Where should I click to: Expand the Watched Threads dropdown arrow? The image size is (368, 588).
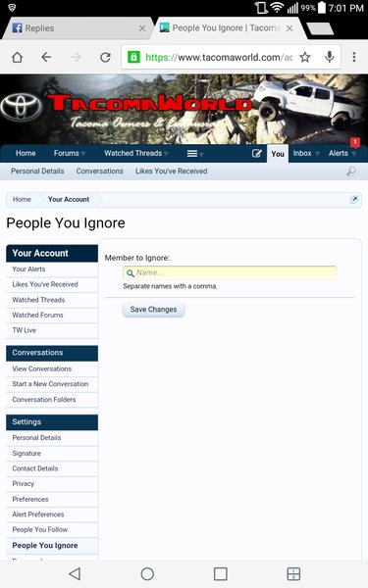tap(166, 154)
